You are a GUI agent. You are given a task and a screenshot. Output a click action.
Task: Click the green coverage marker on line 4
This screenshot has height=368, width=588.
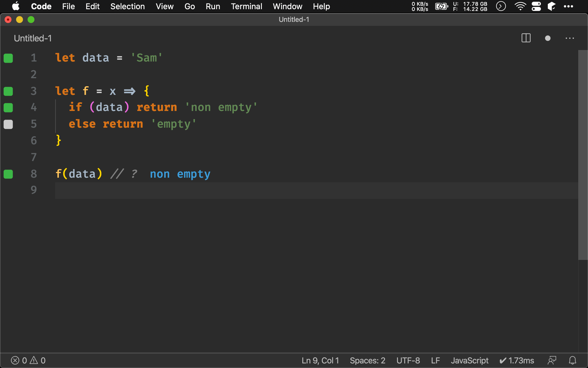point(8,108)
